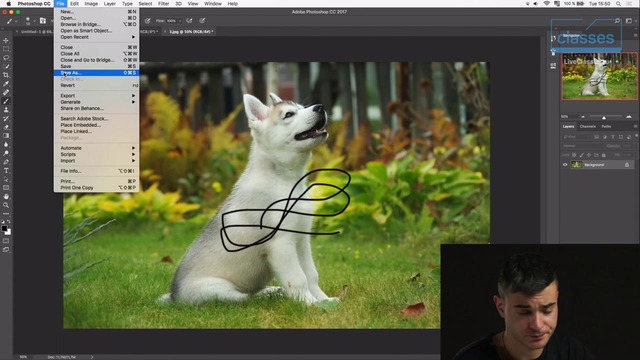Toggle Quick Mask mode icon
Viewport: 640px width, 360px height.
pos(6,241)
